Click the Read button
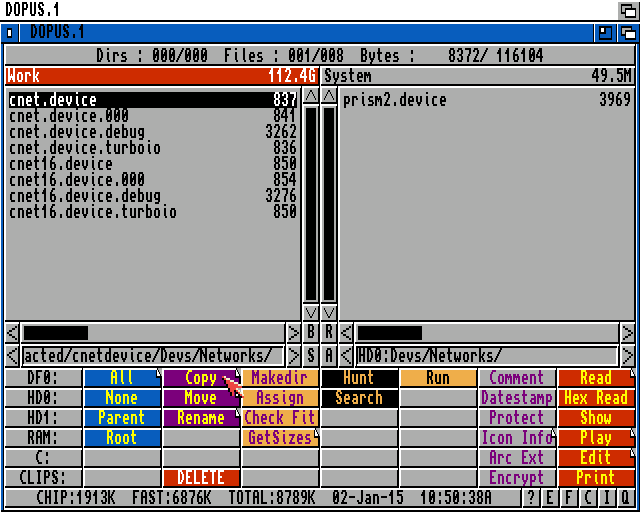The height and width of the screenshot is (512, 640). (x=596, y=378)
